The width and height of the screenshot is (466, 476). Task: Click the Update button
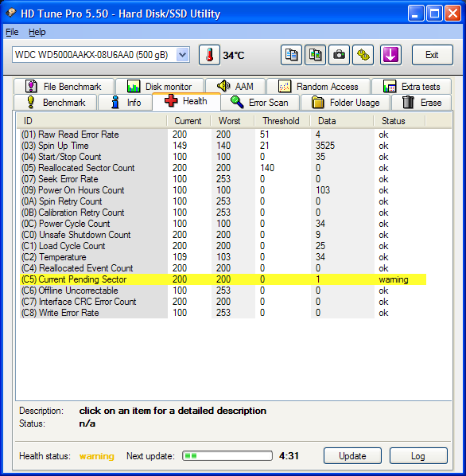(x=352, y=455)
